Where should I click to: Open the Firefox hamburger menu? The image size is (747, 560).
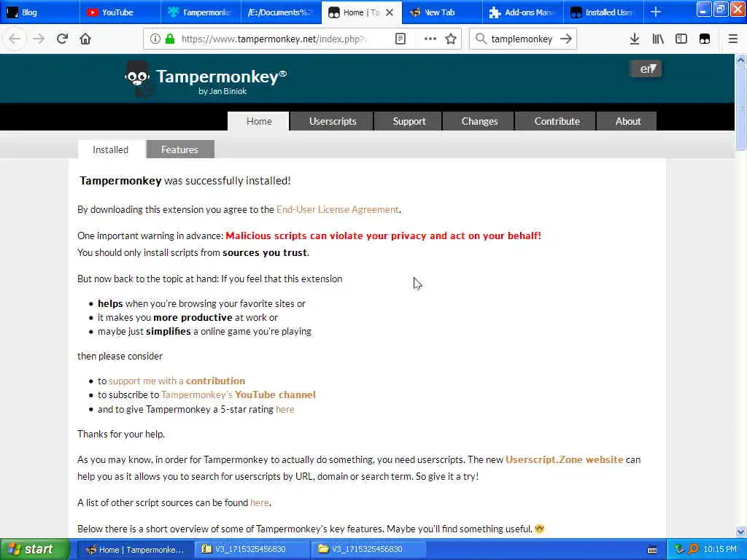tap(732, 39)
